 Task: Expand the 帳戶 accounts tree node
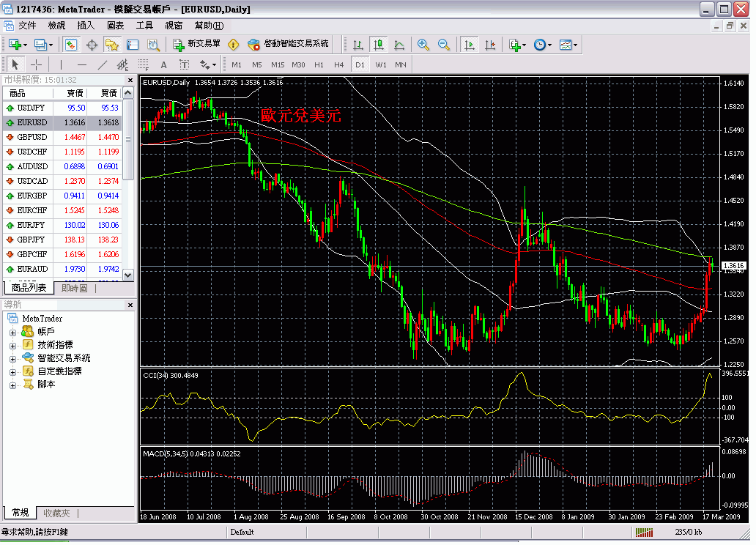pyautogui.click(x=13, y=333)
